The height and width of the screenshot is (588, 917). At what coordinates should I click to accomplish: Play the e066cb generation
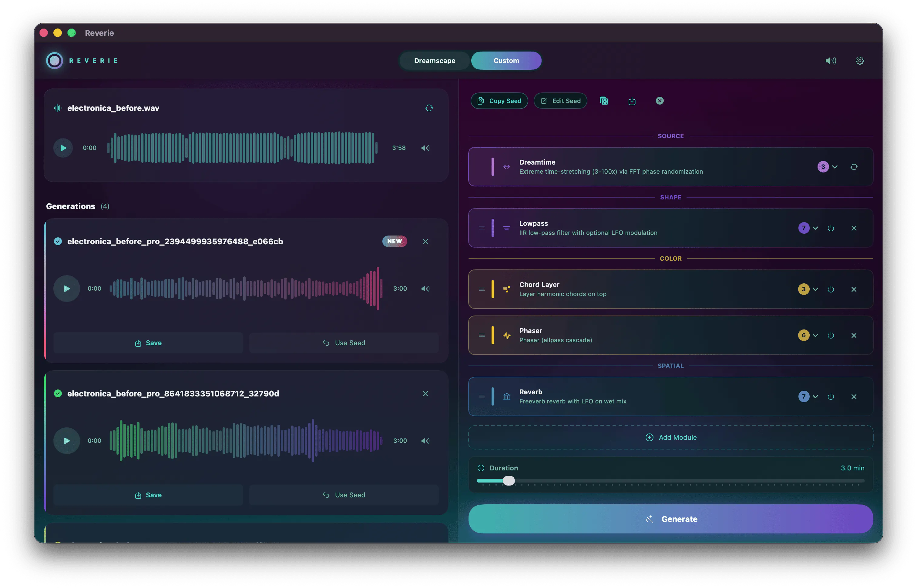(x=66, y=288)
